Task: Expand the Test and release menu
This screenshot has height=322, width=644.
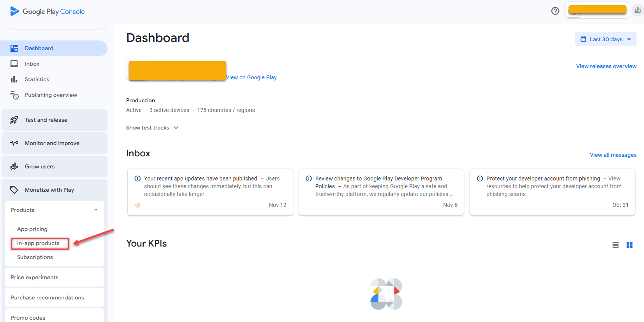Action: coord(55,120)
